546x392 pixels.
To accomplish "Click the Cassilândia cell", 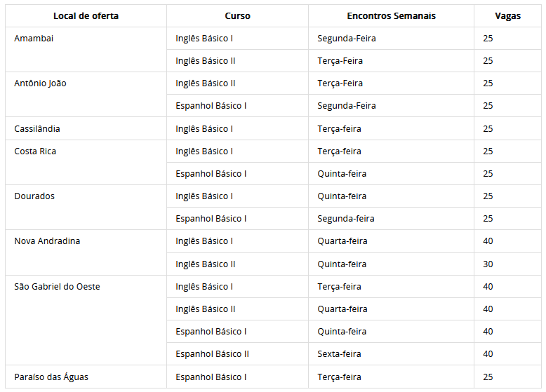I will pyautogui.click(x=37, y=129).
